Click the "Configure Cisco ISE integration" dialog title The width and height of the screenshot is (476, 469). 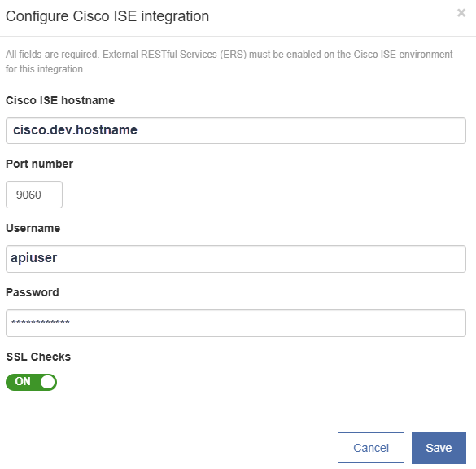click(x=107, y=16)
